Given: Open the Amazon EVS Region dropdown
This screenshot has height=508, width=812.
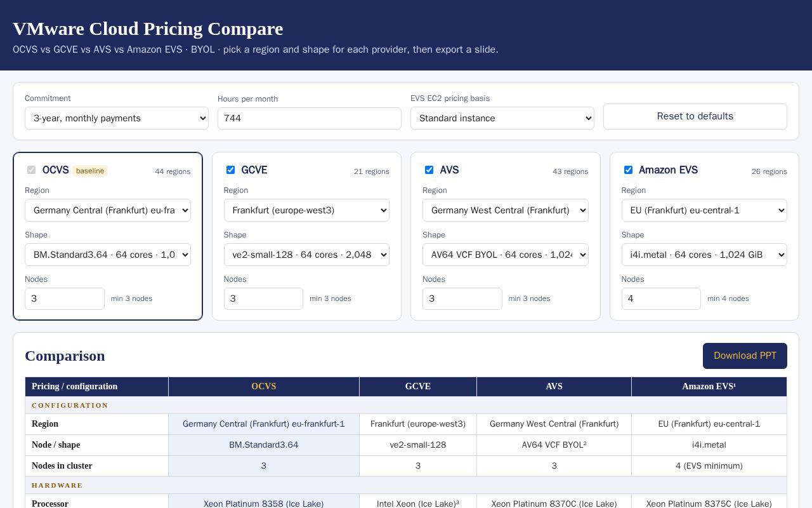Looking at the screenshot, I should point(704,210).
